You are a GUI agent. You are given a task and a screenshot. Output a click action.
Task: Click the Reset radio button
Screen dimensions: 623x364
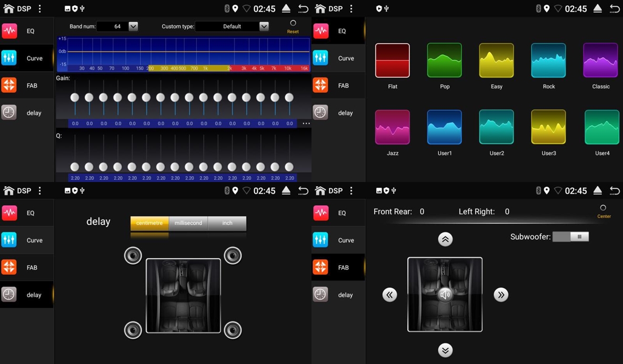click(x=293, y=23)
